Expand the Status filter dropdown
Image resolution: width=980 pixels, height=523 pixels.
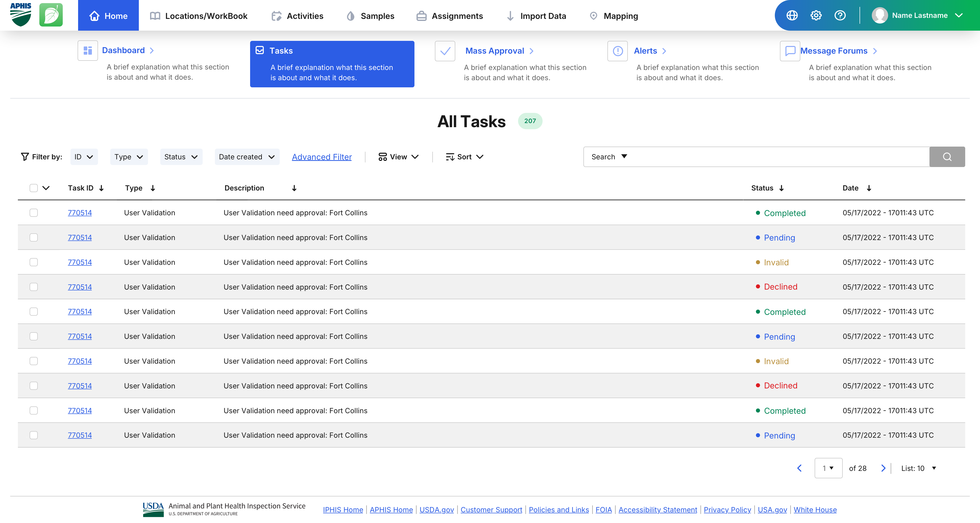click(x=181, y=157)
